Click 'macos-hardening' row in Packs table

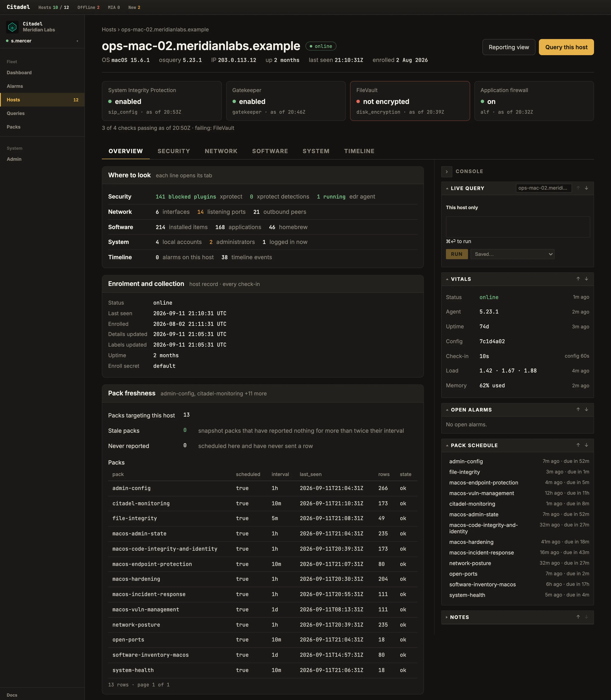tap(263, 579)
